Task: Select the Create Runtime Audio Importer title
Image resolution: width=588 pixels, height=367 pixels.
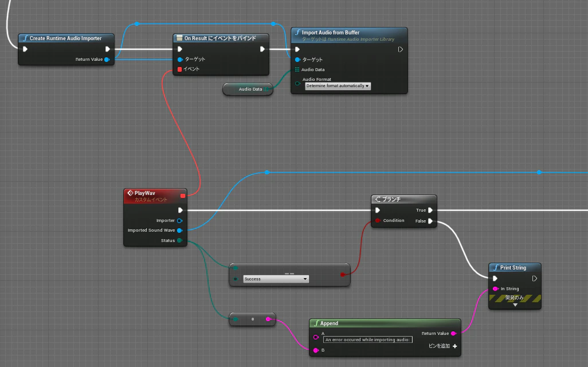Action: click(x=66, y=38)
